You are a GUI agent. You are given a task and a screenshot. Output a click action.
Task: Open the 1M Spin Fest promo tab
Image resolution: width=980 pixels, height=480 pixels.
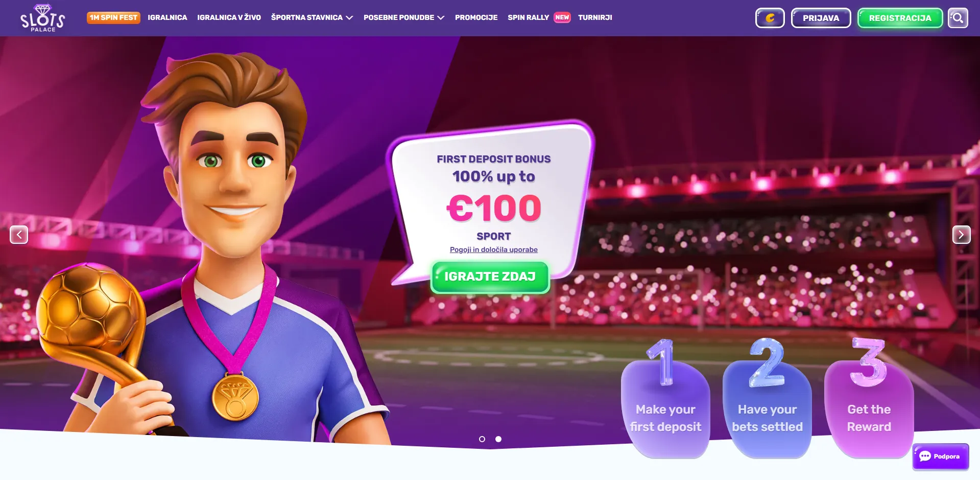(x=113, y=17)
